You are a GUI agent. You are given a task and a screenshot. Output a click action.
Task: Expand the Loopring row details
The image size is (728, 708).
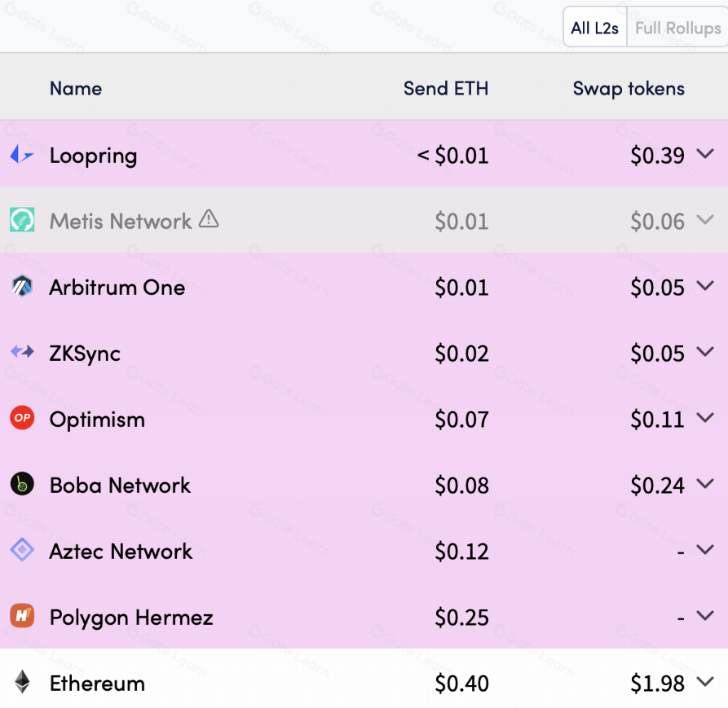point(705,153)
